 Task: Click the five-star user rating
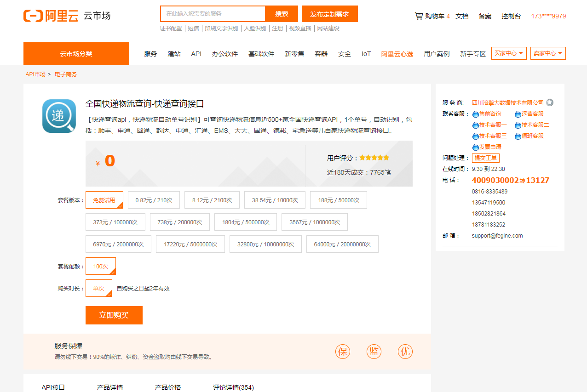point(374,158)
